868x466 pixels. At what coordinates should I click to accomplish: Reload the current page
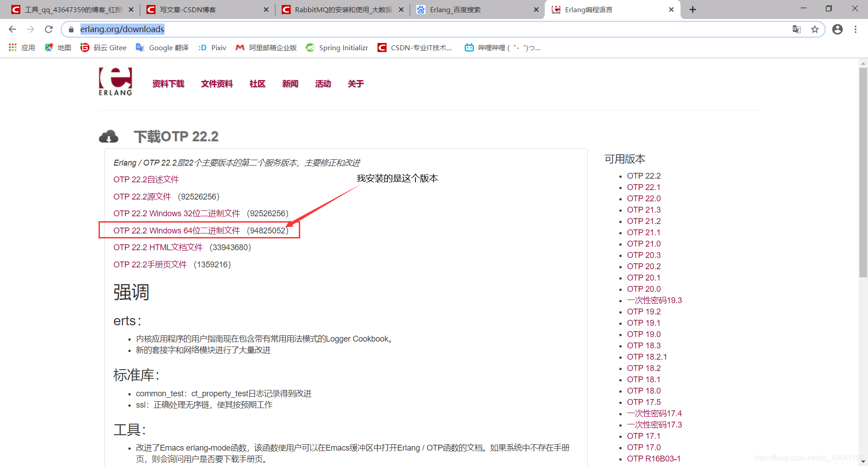[x=49, y=29]
